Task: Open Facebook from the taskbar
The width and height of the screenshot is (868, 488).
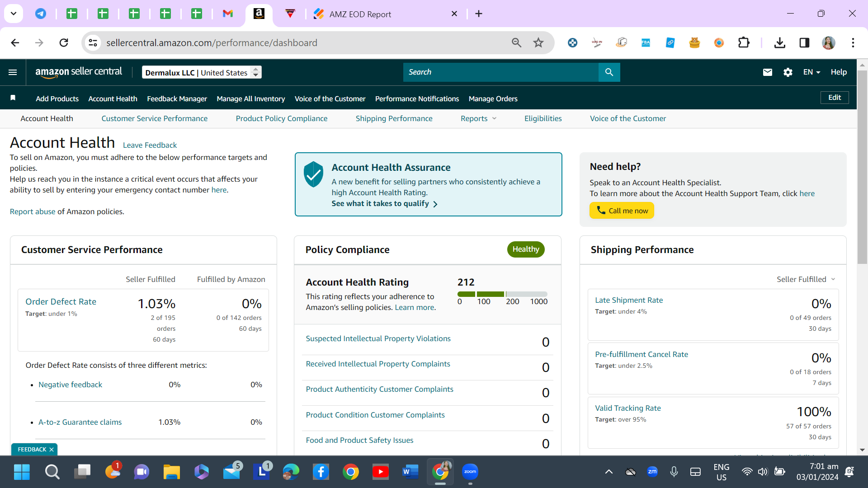Action: [x=321, y=472]
